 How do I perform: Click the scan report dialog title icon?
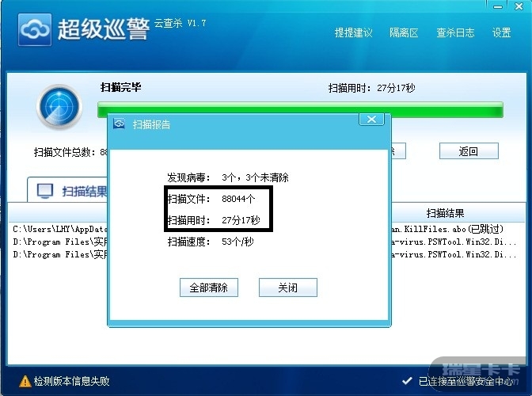tap(119, 124)
